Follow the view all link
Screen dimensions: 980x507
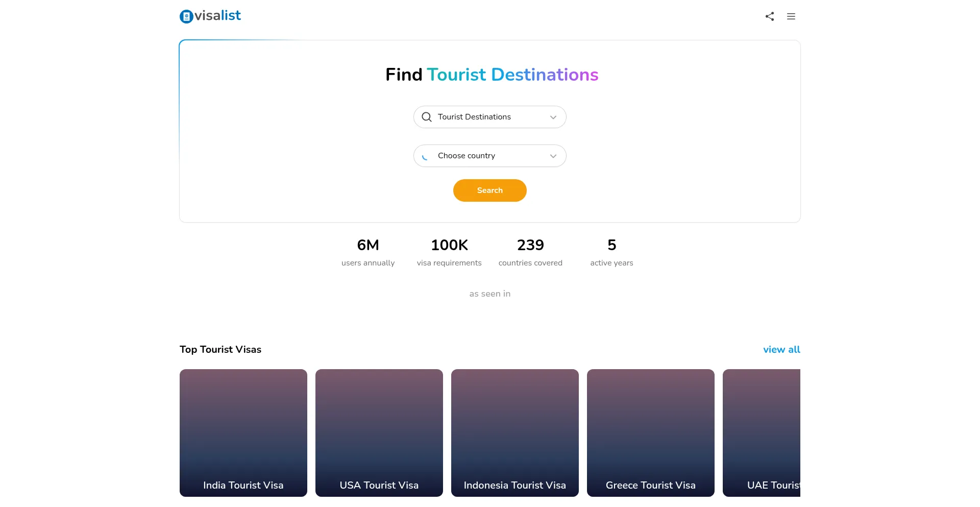coord(781,350)
